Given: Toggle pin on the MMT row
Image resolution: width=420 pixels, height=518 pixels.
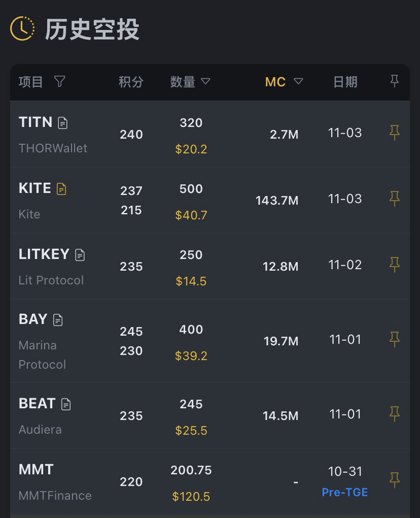Looking at the screenshot, I should [x=394, y=480].
